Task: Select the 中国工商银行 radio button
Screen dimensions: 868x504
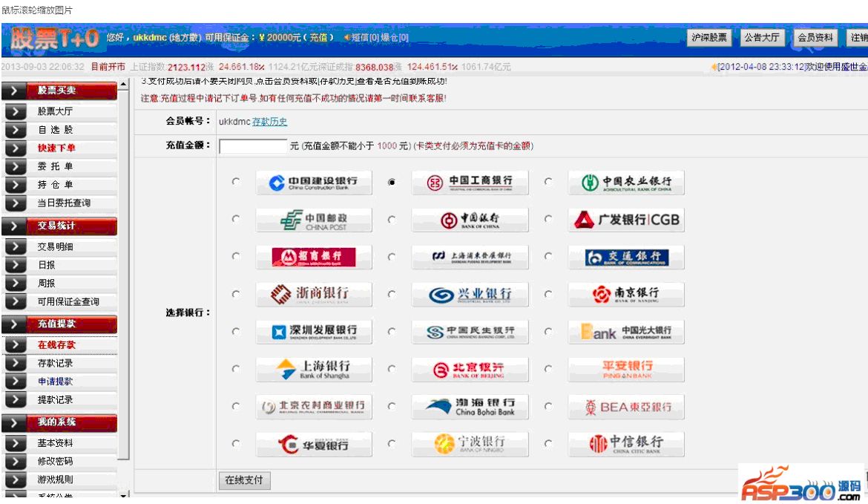Action: [x=392, y=182]
